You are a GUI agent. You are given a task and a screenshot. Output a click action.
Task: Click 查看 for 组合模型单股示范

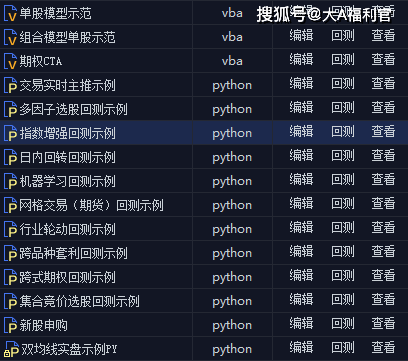click(x=383, y=35)
